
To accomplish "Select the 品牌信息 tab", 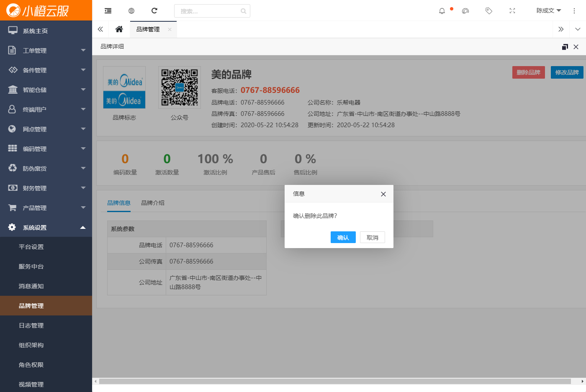I will pos(119,203).
